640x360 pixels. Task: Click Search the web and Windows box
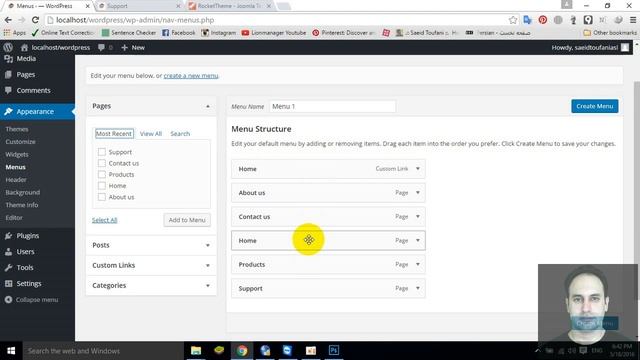coord(103,351)
